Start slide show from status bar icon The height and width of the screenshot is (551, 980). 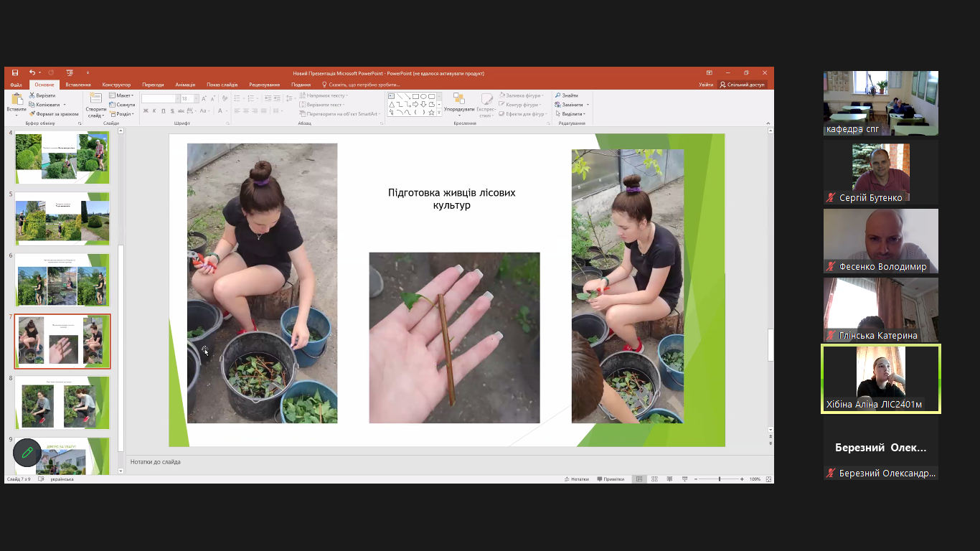point(685,479)
